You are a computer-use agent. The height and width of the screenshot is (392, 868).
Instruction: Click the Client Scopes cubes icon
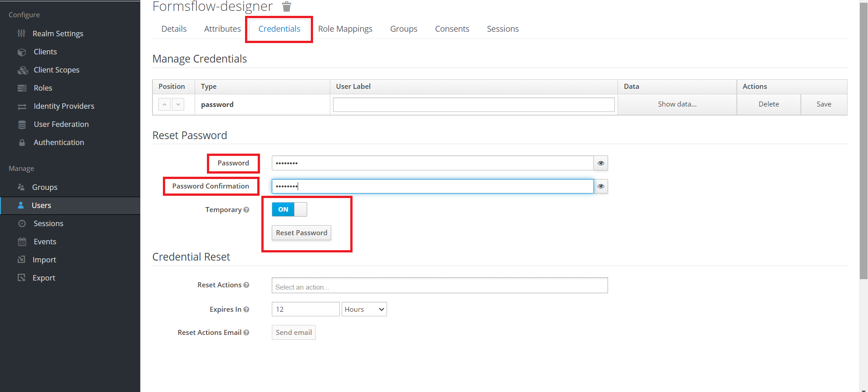[23, 70]
